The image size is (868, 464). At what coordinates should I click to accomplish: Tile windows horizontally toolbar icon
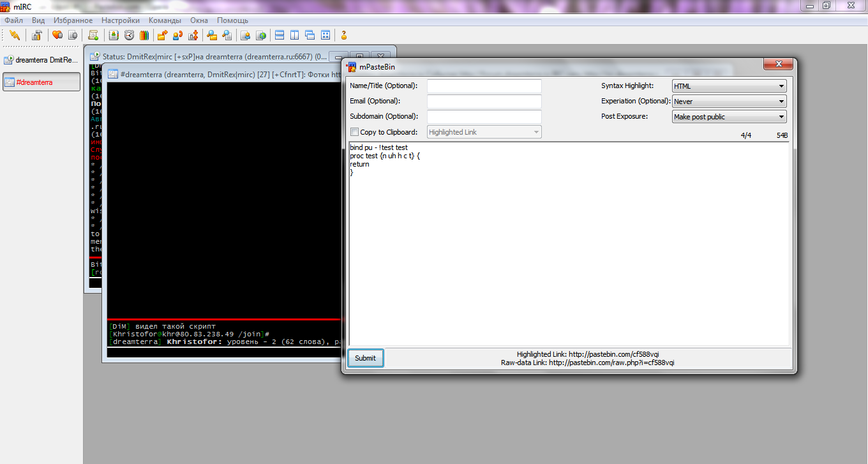[x=280, y=35]
